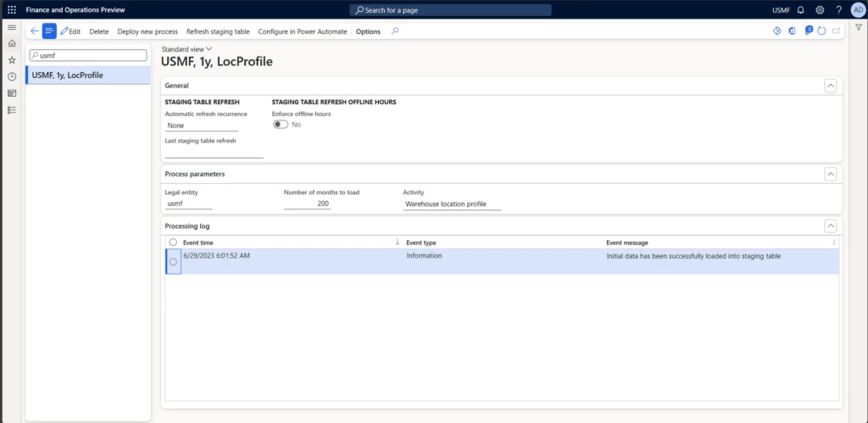868x423 pixels.
Task: Open the document attachments icon with 0 badge
Action: (x=808, y=31)
